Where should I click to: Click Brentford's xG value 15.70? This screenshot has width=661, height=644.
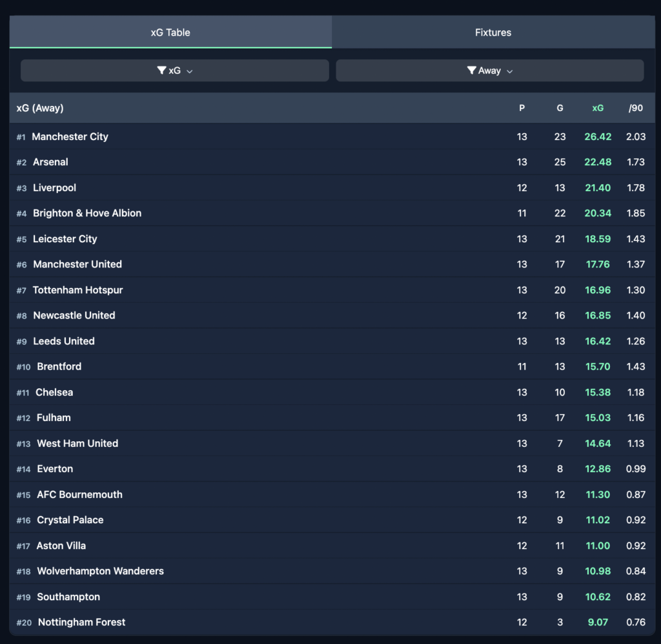click(598, 366)
